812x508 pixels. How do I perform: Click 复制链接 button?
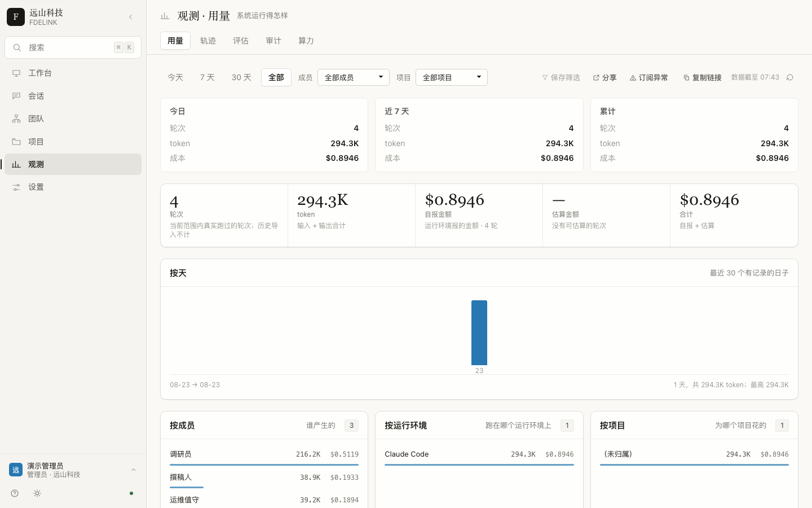703,77
